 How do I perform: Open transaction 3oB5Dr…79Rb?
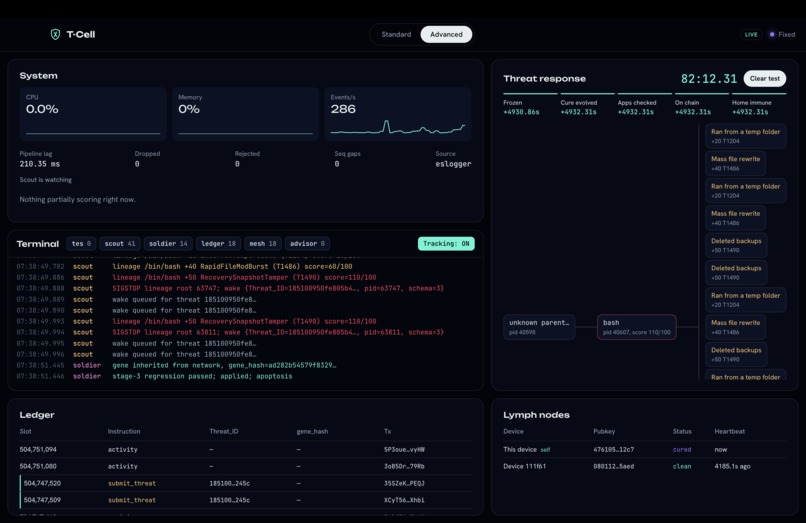pos(404,466)
